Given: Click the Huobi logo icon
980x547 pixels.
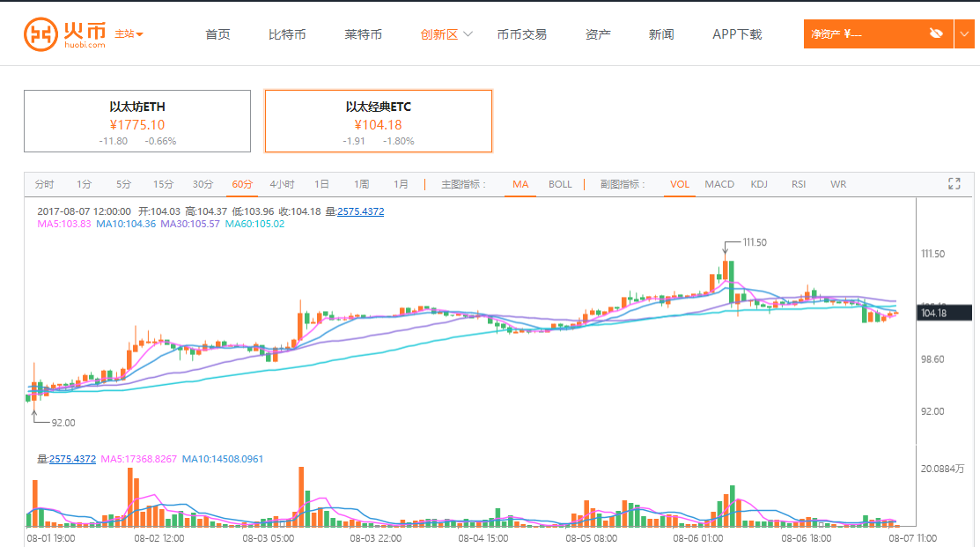Looking at the screenshot, I should [40, 34].
